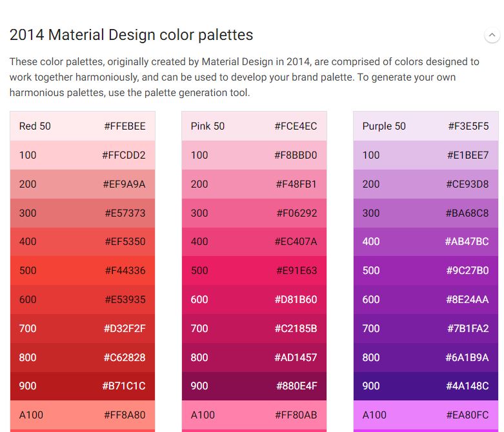Viewport: 504px width, 432px height.
Task: Select the Pink 100 #F8BBD0 swatch
Action: (254, 155)
